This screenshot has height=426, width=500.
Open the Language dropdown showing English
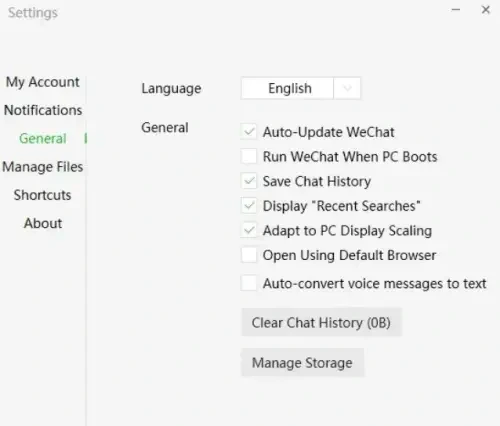[x=301, y=88]
